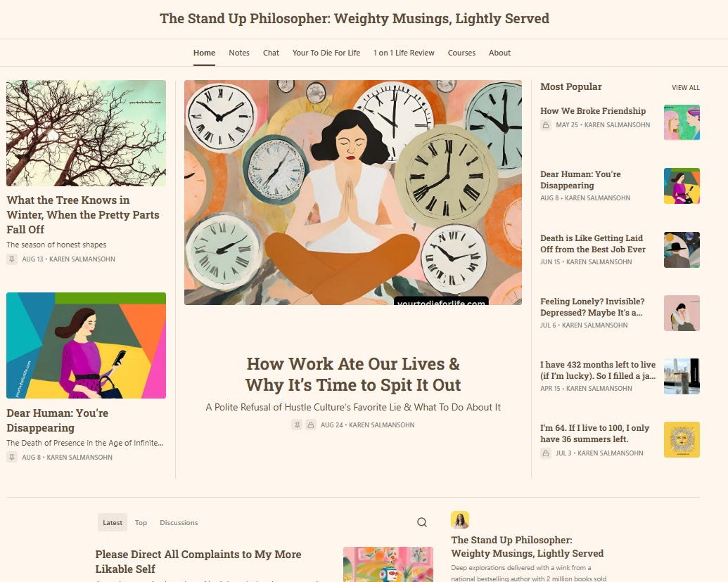Click the publication avatar icon above Stand Up Philosopher
Viewport: 728px width, 582px height.
coord(459,520)
